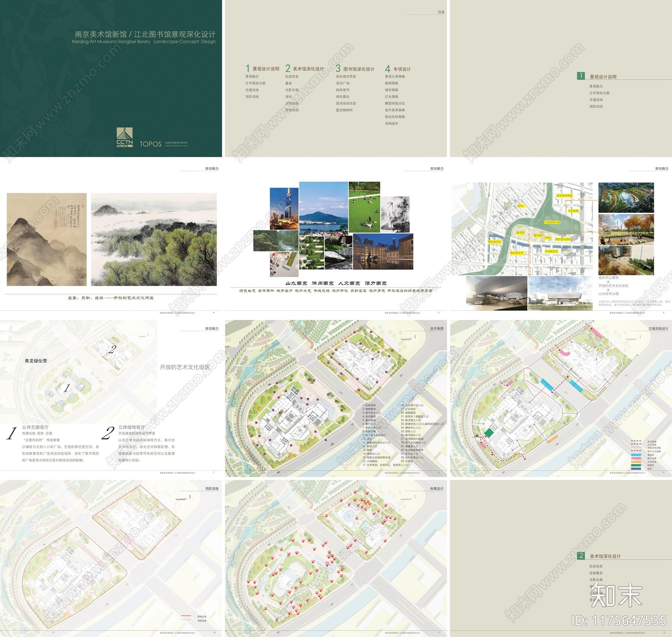Open the bamboo ink painting in collage
Screen dimensions: 672x637
[x=395, y=214]
